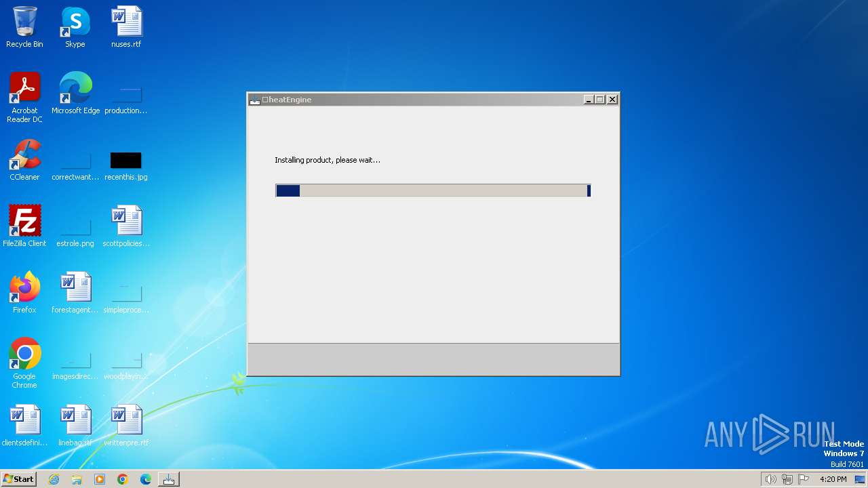This screenshot has height=488, width=868.
Task: Click the CheatEngine installer taskbar button
Action: point(169,479)
